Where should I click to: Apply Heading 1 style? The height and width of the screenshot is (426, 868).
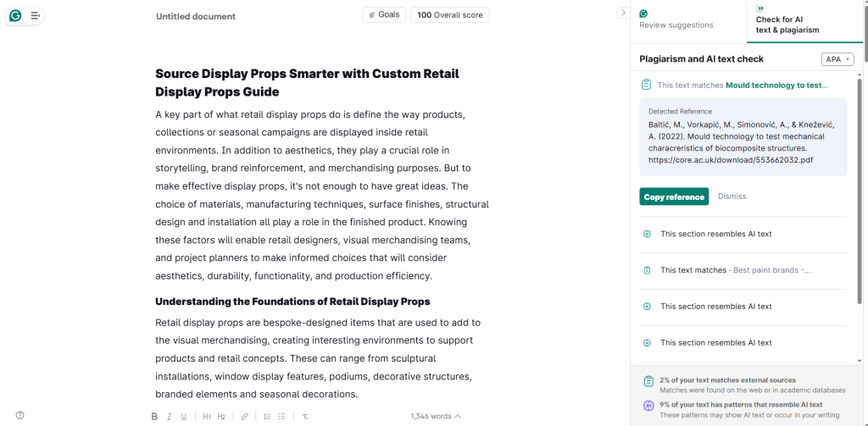click(x=207, y=417)
